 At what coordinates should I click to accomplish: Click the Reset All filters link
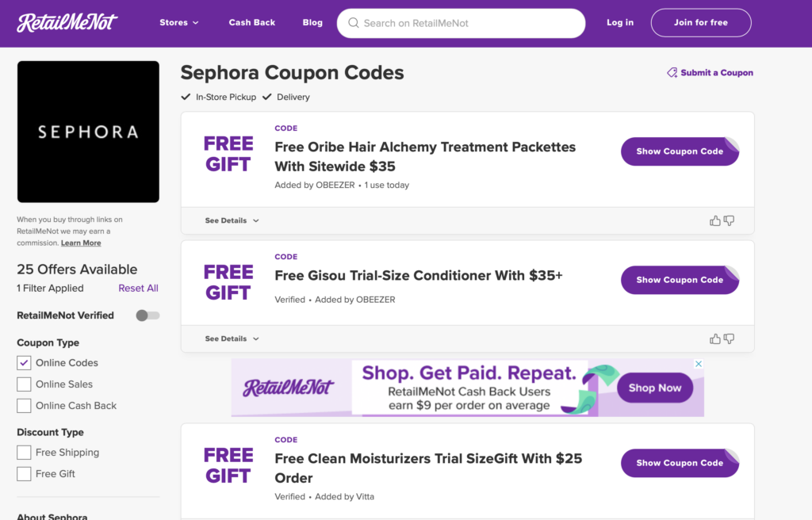pyautogui.click(x=138, y=288)
